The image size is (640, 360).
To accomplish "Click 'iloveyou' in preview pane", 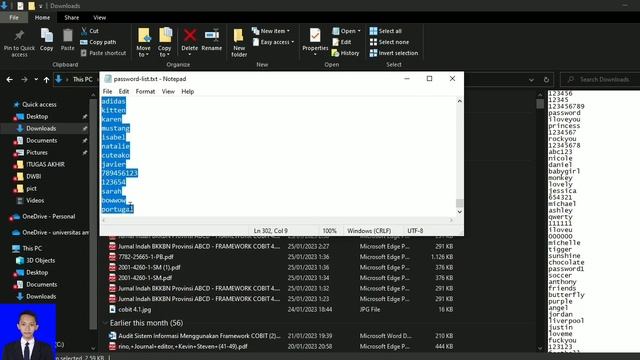I will (x=564, y=120).
